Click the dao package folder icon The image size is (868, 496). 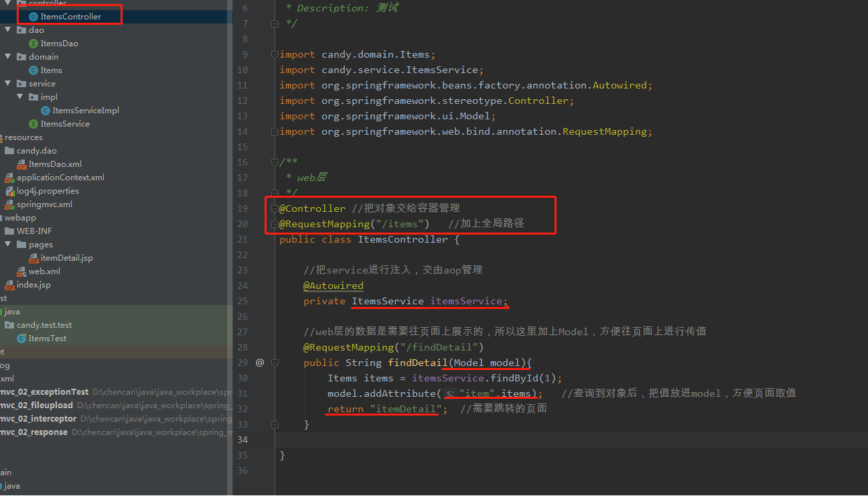21,30
